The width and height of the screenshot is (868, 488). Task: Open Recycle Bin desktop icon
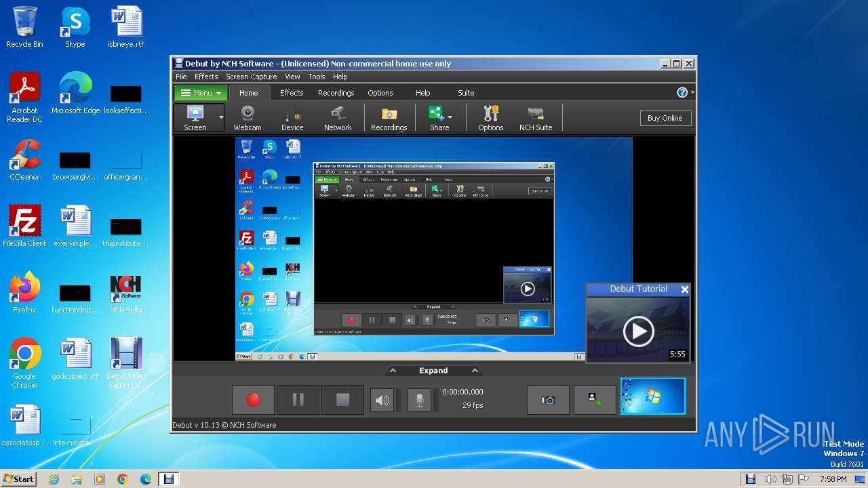pyautogui.click(x=24, y=27)
